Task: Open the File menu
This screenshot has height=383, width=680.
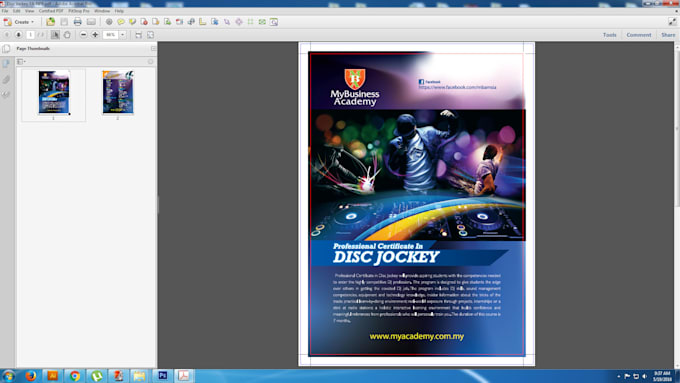Action: click(5, 11)
